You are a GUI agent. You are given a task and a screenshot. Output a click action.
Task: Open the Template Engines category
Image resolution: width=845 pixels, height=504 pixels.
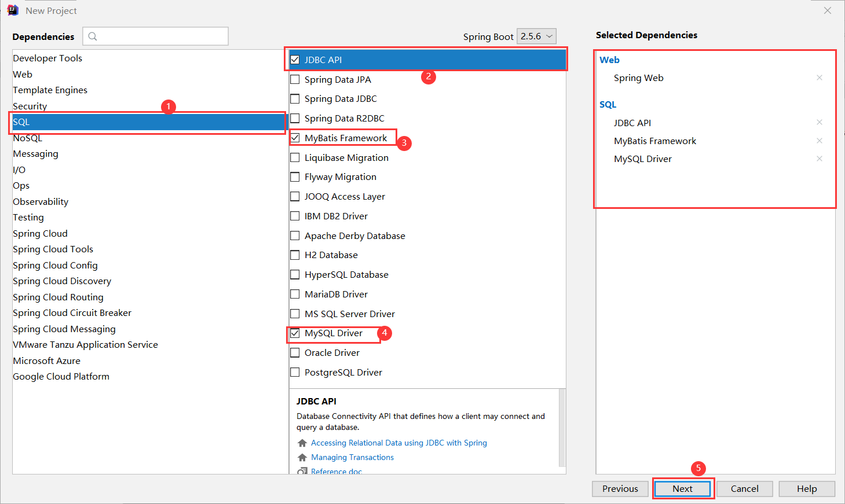50,90
